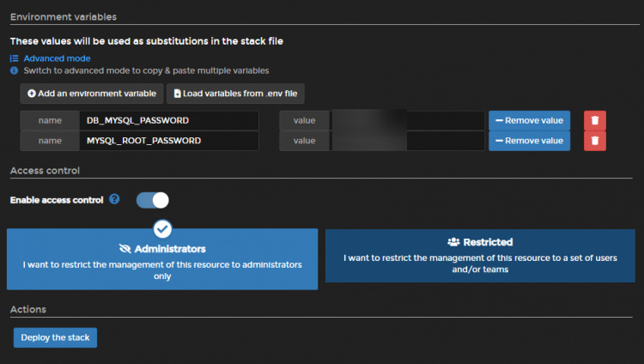Switch to Advanced mode

57,58
